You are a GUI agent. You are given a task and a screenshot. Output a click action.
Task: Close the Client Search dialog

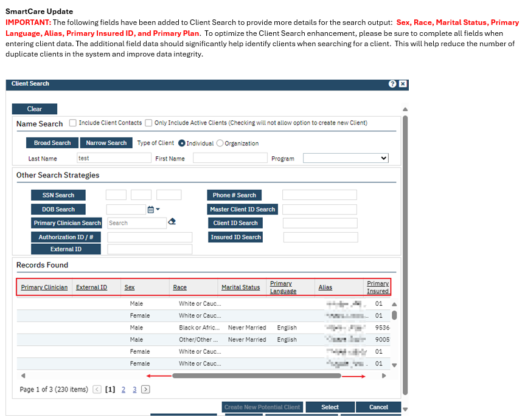coord(403,84)
